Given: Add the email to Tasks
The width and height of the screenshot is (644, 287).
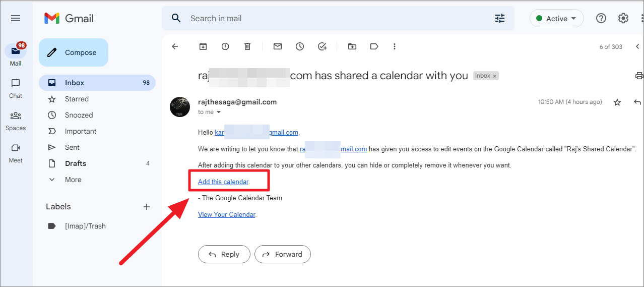Looking at the screenshot, I should click(x=323, y=46).
